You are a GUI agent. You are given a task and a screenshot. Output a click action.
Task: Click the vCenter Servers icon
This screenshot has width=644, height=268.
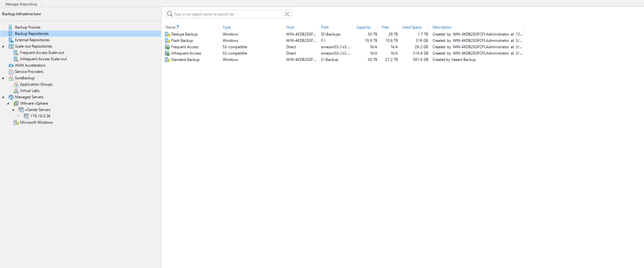[21, 110]
